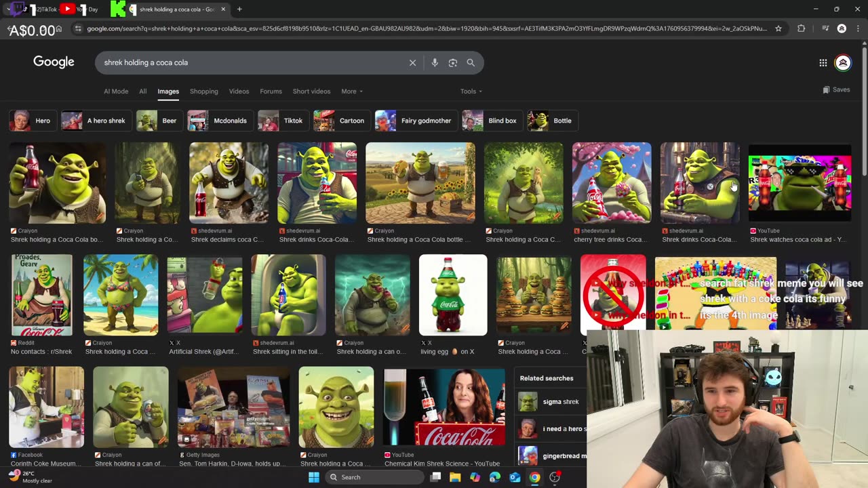Image resolution: width=868 pixels, height=488 pixels.
Task: Open Microsoft Copilot from the taskbar
Action: 475,477
